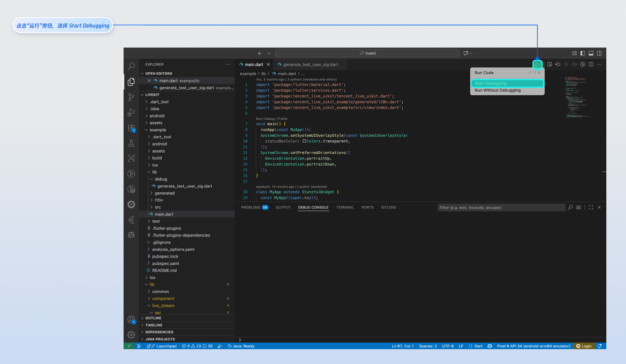Open the Search view in activity bar

coord(131,66)
